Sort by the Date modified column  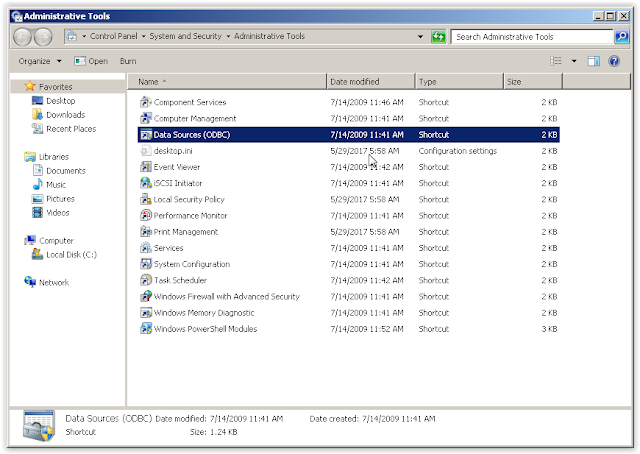[371, 82]
